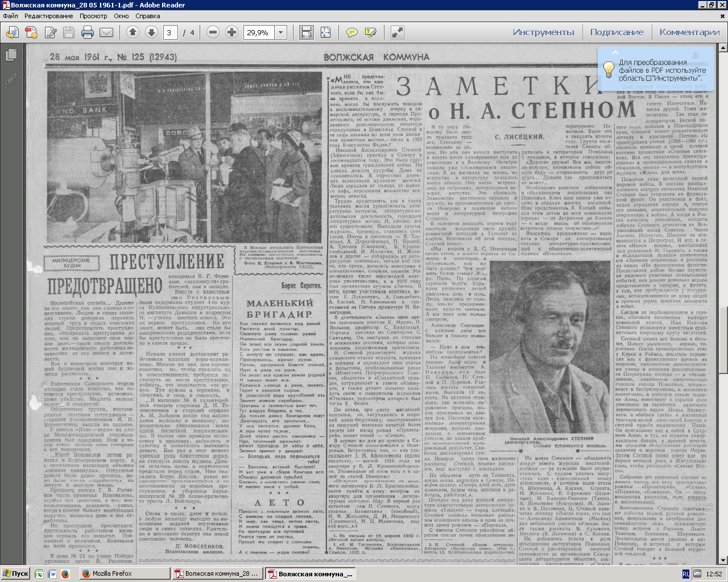Screen dimensions: 728x582
Task: Open the Редактирование menu
Action: (x=48, y=16)
